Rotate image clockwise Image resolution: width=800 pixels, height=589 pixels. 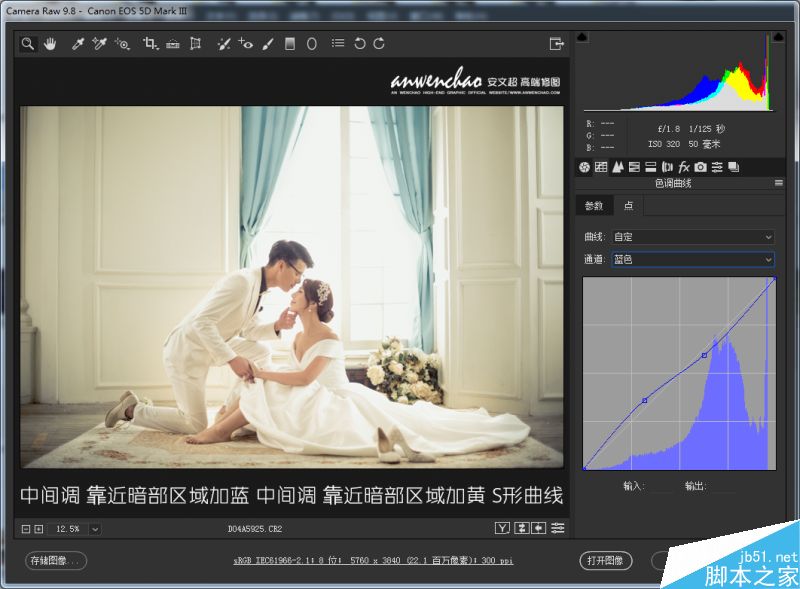click(x=379, y=44)
